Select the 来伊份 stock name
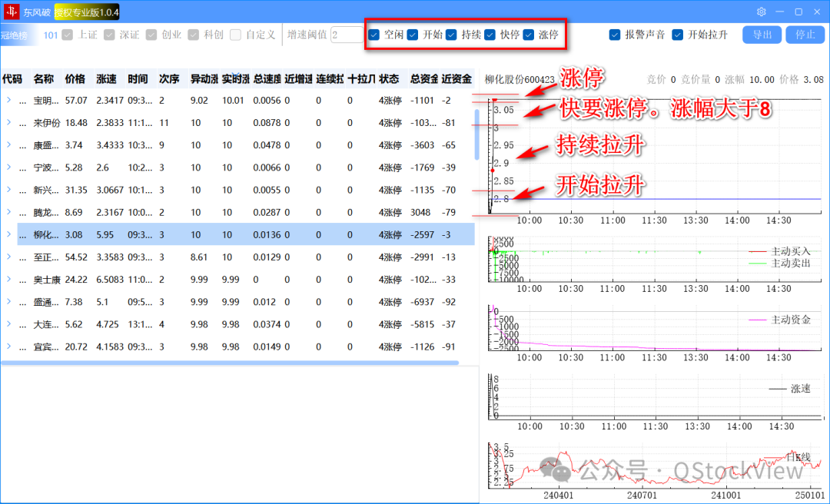The image size is (830, 504). [46, 123]
